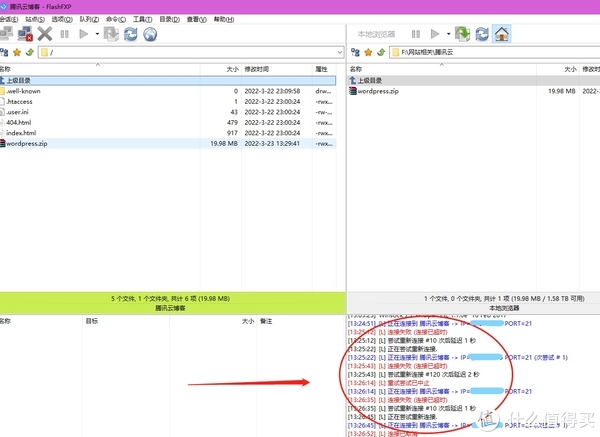Refresh the local browser listing
Image resolution: width=600 pixels, height=437 pixels.
tap(482, 34)
